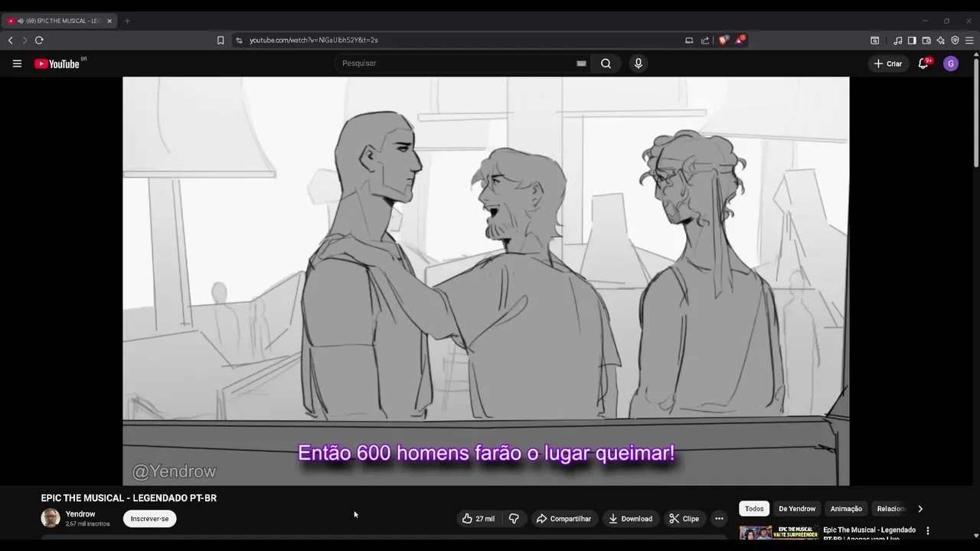Open a new browser tab
980x551 pixels.
(127, 21)
